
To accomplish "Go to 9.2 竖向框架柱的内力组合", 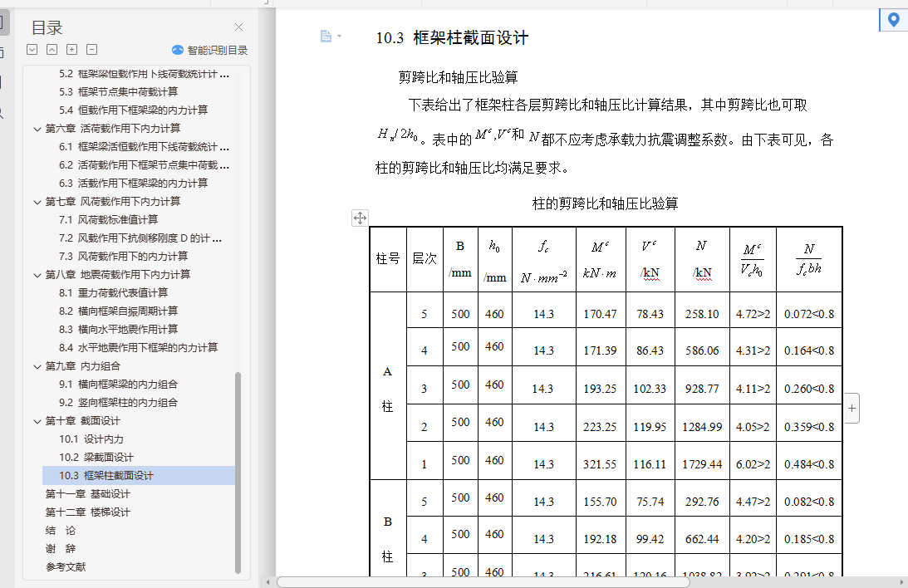I will pyautogui.click(x=118, y=403).
